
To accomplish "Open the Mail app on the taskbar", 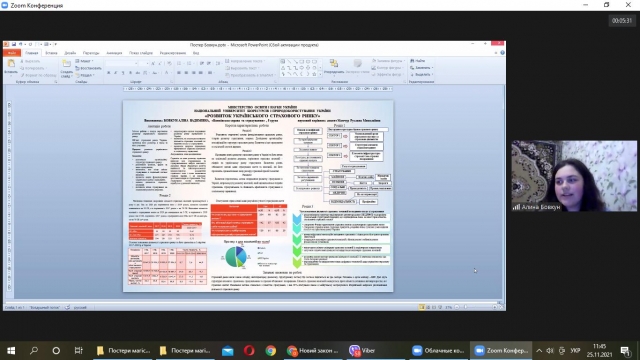I will (x=228, y=350).
